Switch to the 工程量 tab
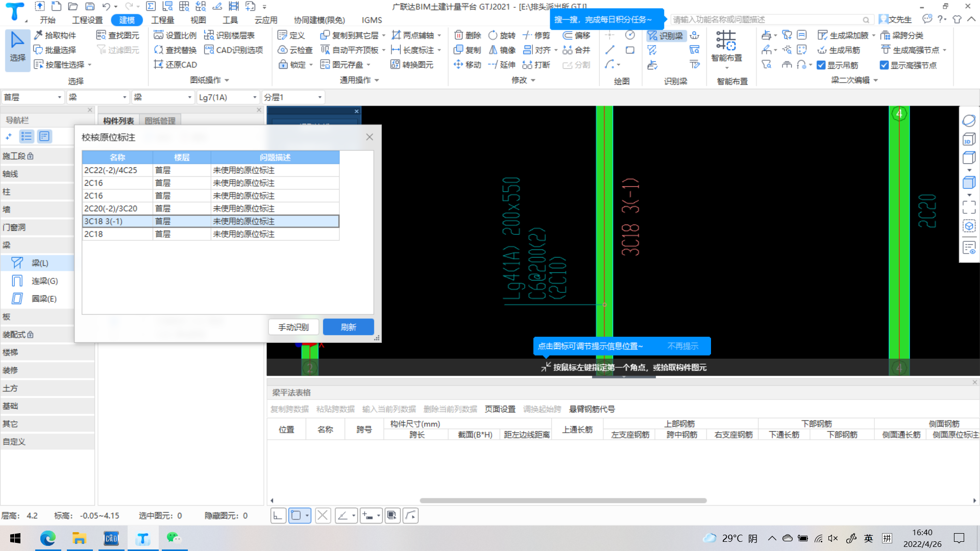980x551 pixels. pos(163,20)
